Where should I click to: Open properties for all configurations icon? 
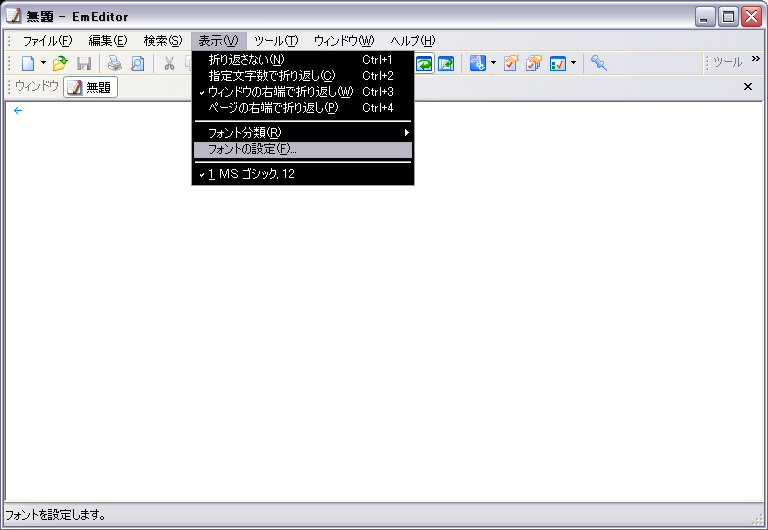pyautogui.click(x=534, y=63)
